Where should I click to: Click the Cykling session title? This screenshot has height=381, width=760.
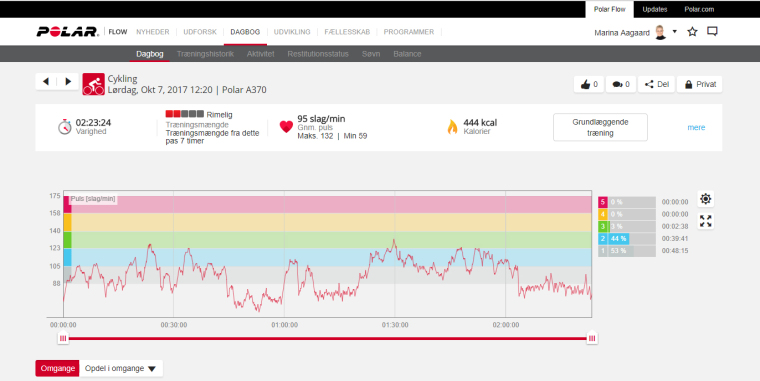(123, 79)
